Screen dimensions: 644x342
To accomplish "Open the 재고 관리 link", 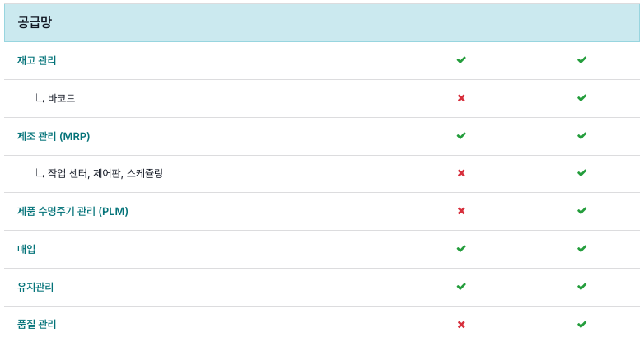I will 36,60.
